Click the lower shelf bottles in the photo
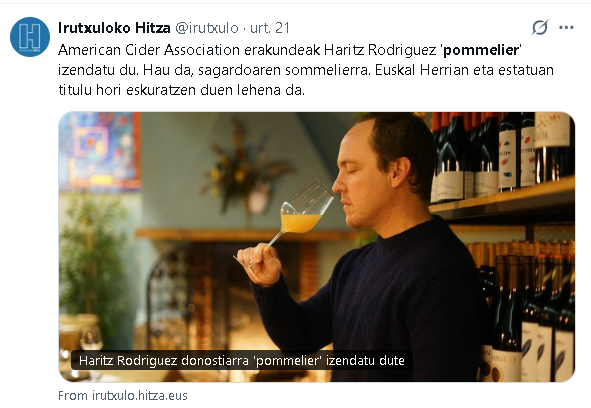Image resolution: width=591 pixels, height=408 pixels. 526,311
